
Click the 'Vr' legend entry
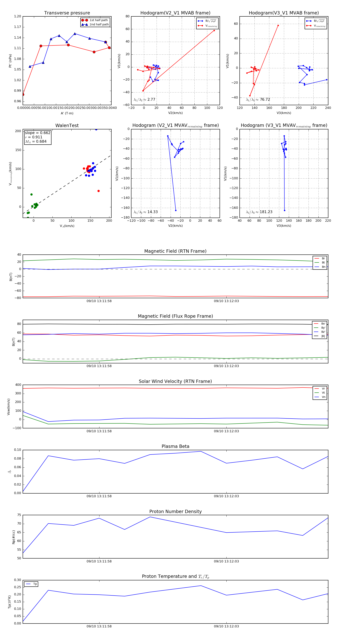pos(320,389)
